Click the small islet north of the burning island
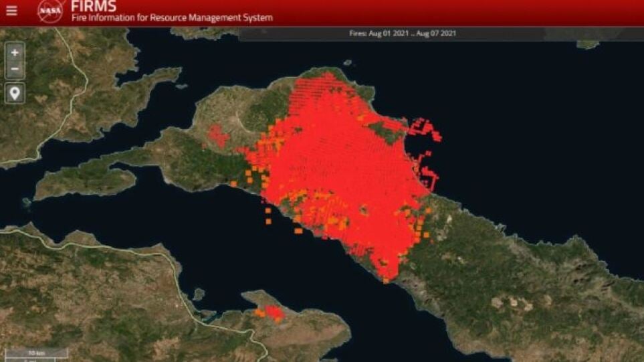644x362 pixels. (x=346, y=63)
